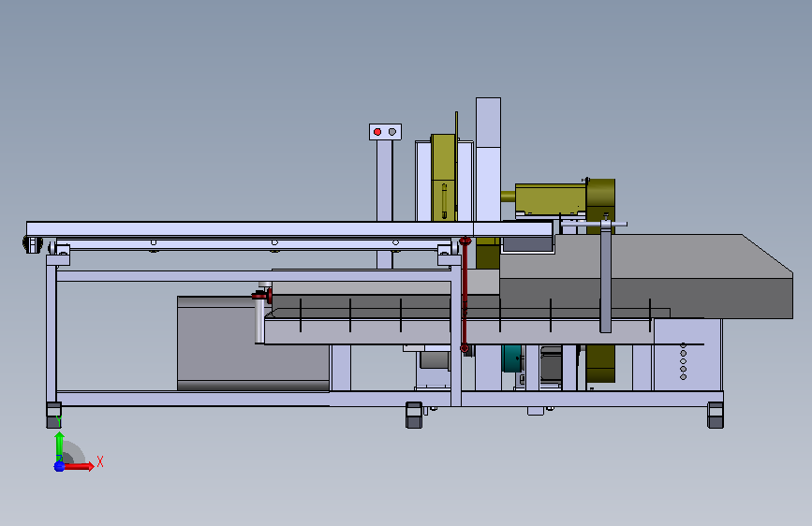Select the gray cabinet box under the left frame
This screenshot has width=812, height=526.
pyautogui.click(x=253, y=343)
